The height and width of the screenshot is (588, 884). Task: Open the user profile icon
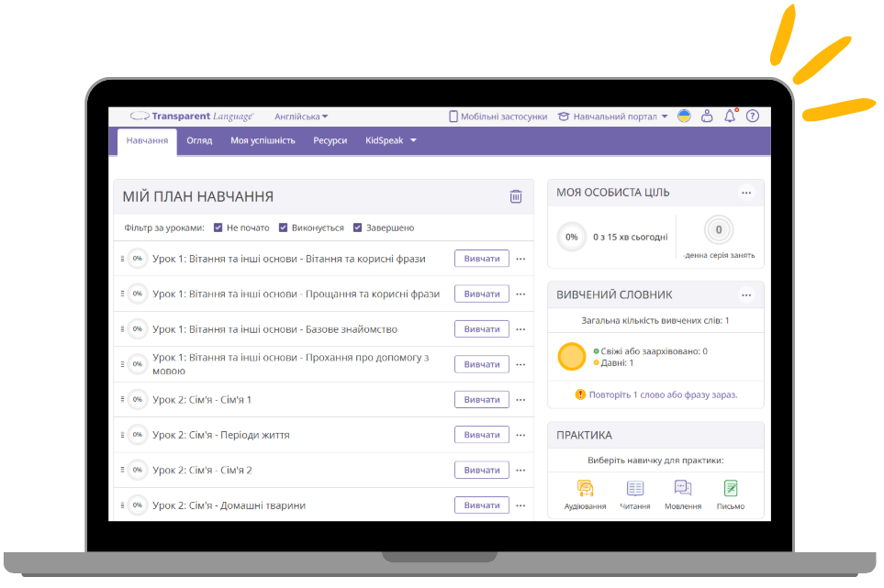(707, 116)
